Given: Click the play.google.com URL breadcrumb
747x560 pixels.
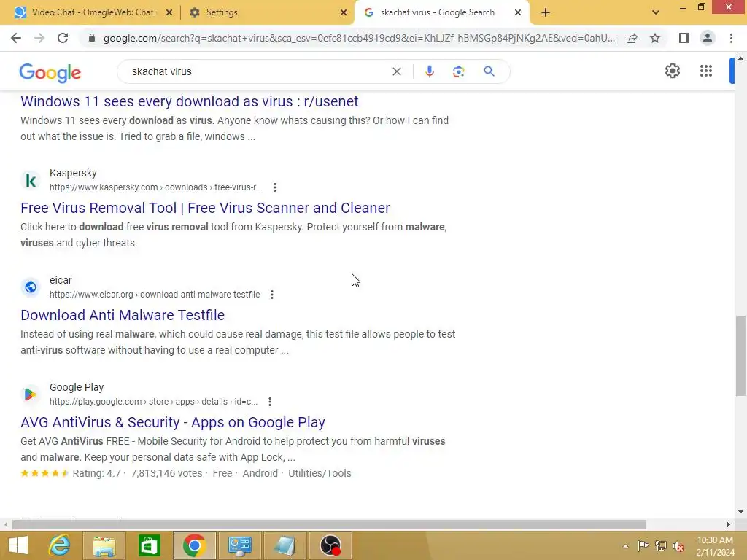Looking at the screenshot, I should pyautogui.click(x=153, y=402).
